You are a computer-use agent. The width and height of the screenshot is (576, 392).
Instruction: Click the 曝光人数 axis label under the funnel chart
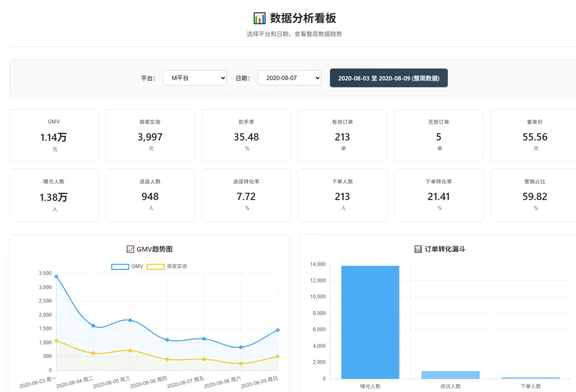[x=370, y=386]
